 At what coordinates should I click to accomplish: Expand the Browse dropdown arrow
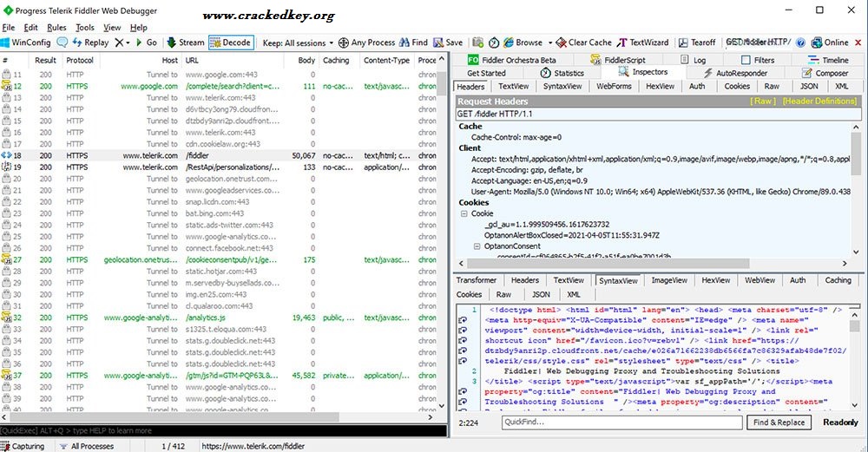[x=550, y=43]
